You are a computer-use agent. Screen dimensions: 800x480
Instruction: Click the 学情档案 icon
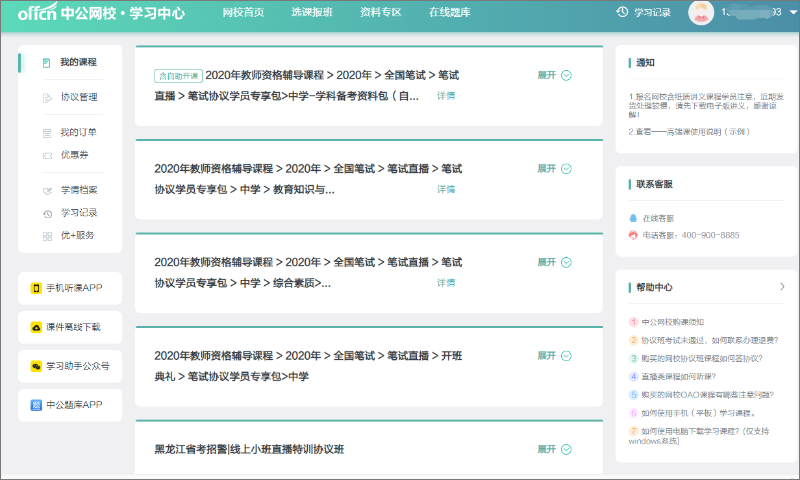(46, 190)
